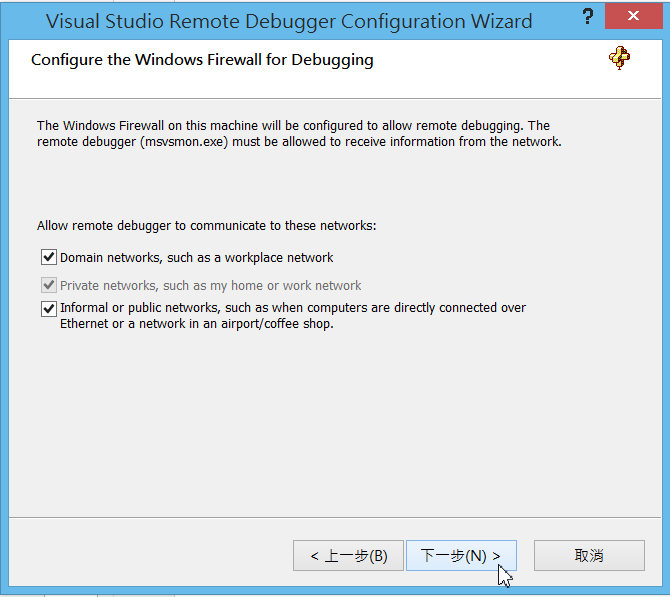Image resolution: width=670 pixels, height=597 pixels.
Task: Proceed with 下一步(N) button
Action: [461, 556]
